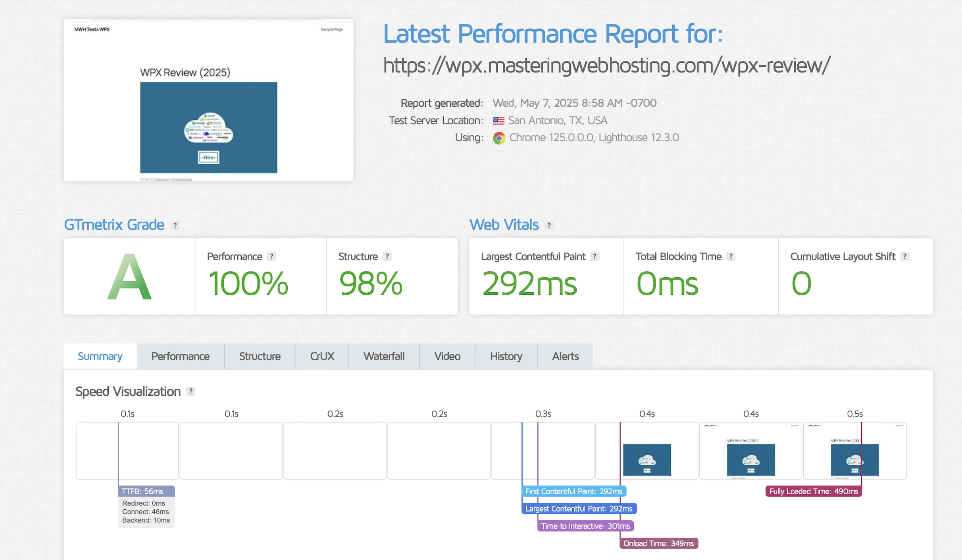Open the Performance score help icon
Image resolution: width=962 pixels, height=560 pixels.
tap(271, 257)
